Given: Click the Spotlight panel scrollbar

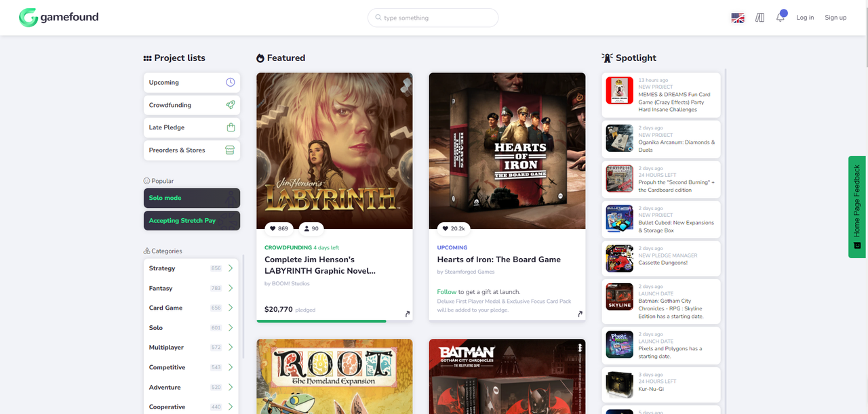Looking at the screenshot, I should tap(726, 241).
